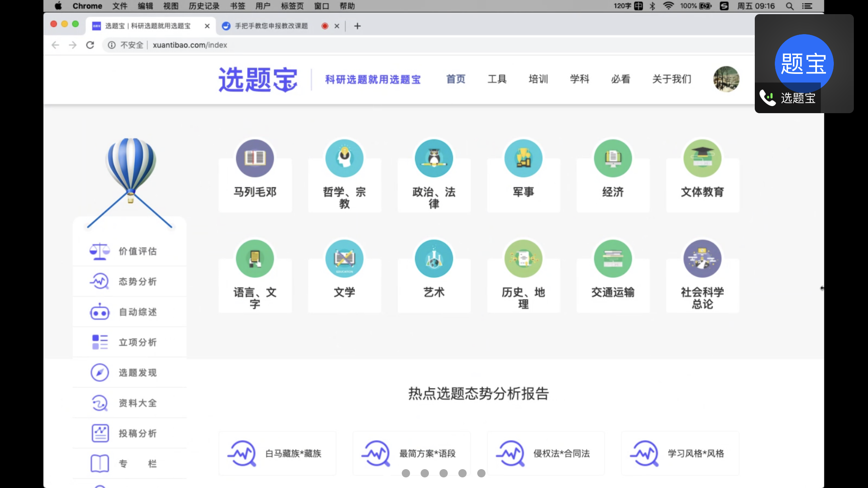868x488 pixels.
Task: Click the Wi-Fi status icon
Action: (x=668, y=6)
